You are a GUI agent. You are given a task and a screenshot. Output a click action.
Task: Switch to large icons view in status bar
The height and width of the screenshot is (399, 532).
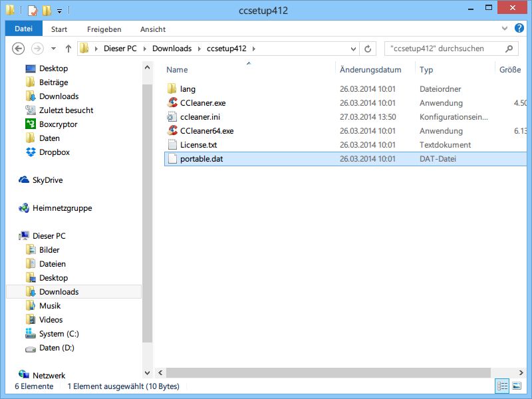click(x=517, y=386)
